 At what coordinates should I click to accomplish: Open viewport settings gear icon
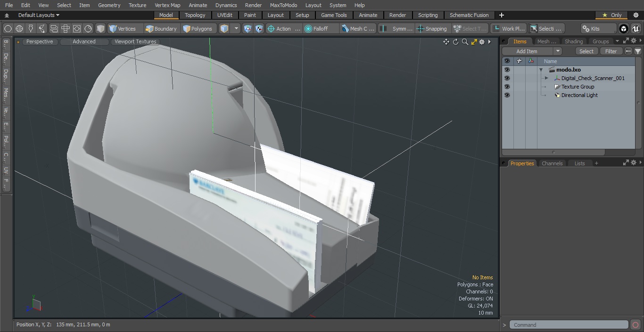pos(482,42)
